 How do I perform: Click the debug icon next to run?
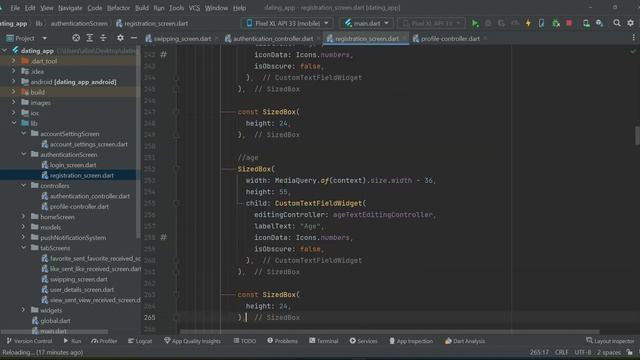point(488,23)
